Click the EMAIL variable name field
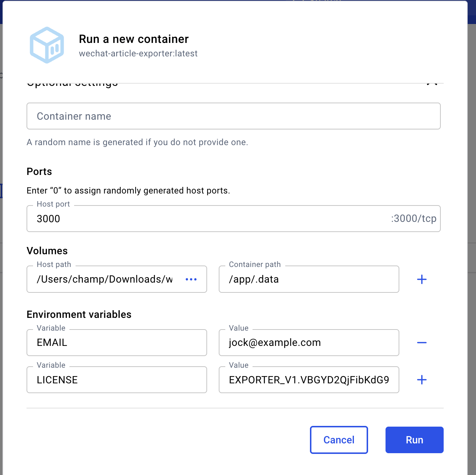 117,343
